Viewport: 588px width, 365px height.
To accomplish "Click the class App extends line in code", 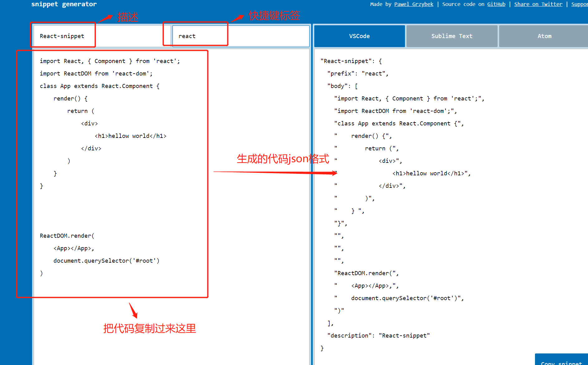I will coord(99,86).
